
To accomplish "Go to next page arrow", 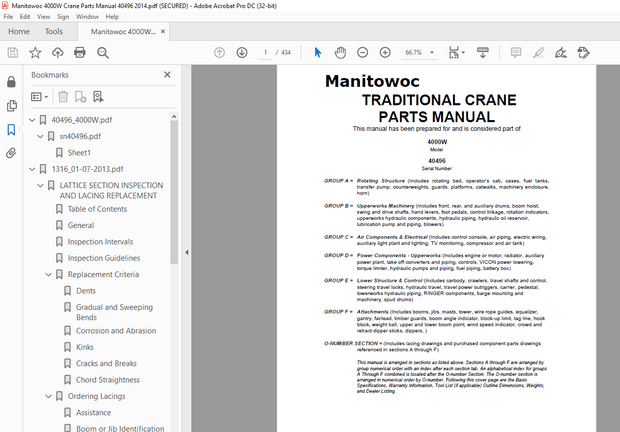I will coord(242,53).
